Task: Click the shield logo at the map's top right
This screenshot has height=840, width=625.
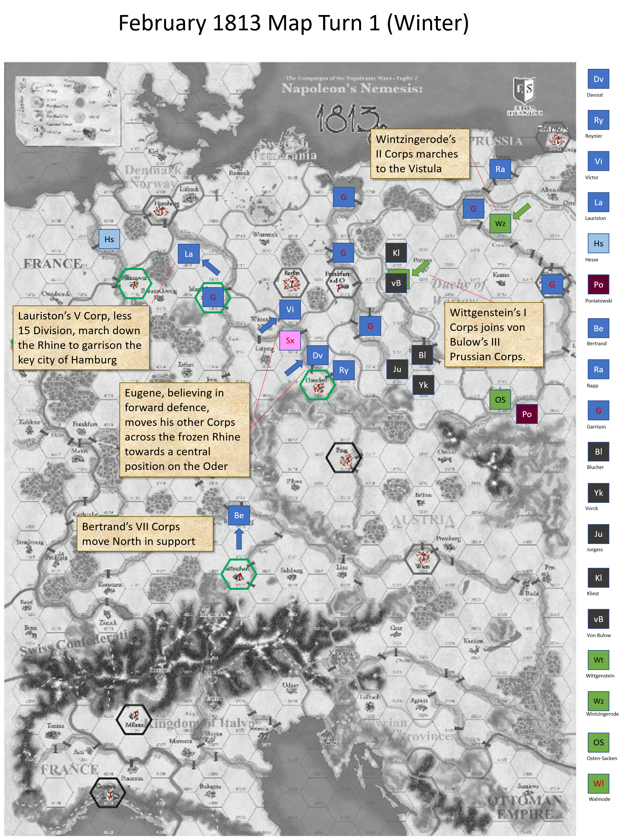Action: [524, 91]
